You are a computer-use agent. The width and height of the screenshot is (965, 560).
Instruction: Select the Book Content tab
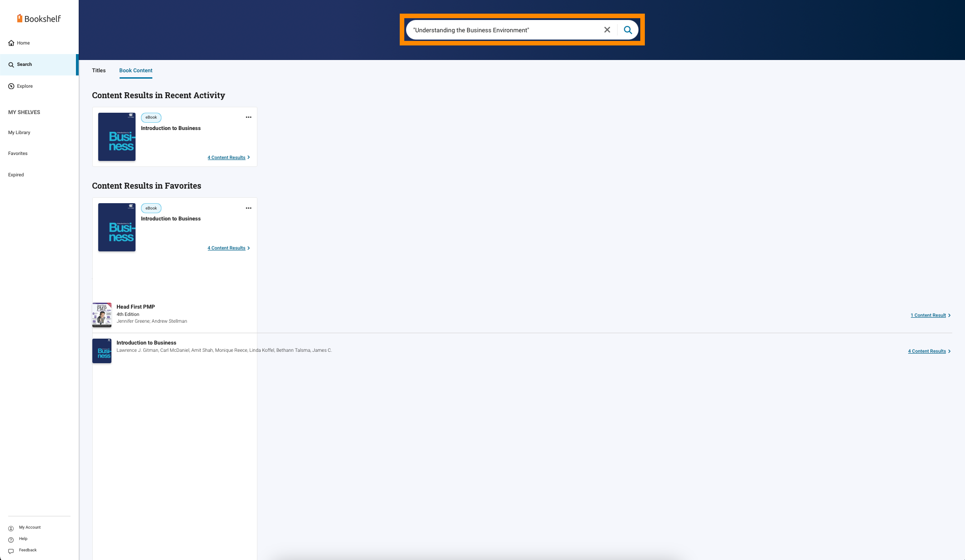tap(136, 70)
